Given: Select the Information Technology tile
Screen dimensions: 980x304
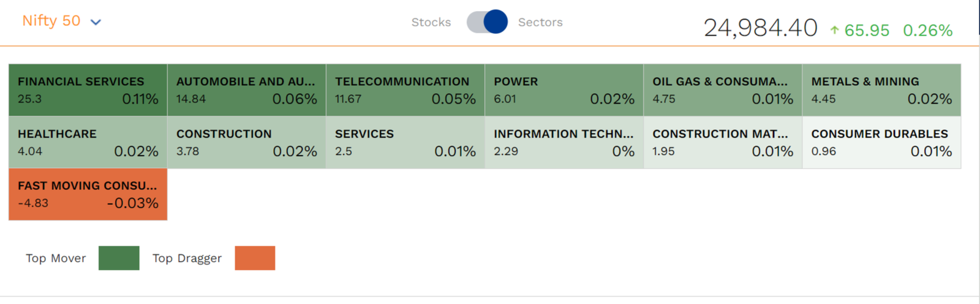Looking at the screenshot, I should 564,142.
